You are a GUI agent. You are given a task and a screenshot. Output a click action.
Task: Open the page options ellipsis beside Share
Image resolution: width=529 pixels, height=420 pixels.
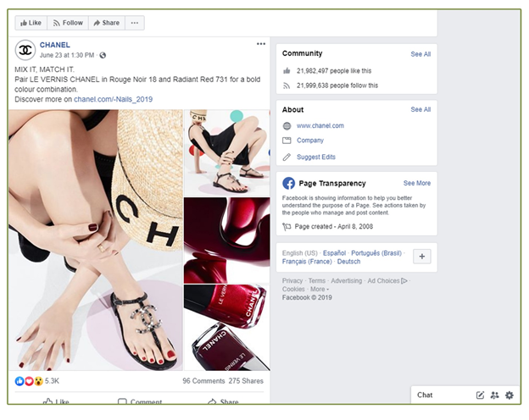[135, 23]
